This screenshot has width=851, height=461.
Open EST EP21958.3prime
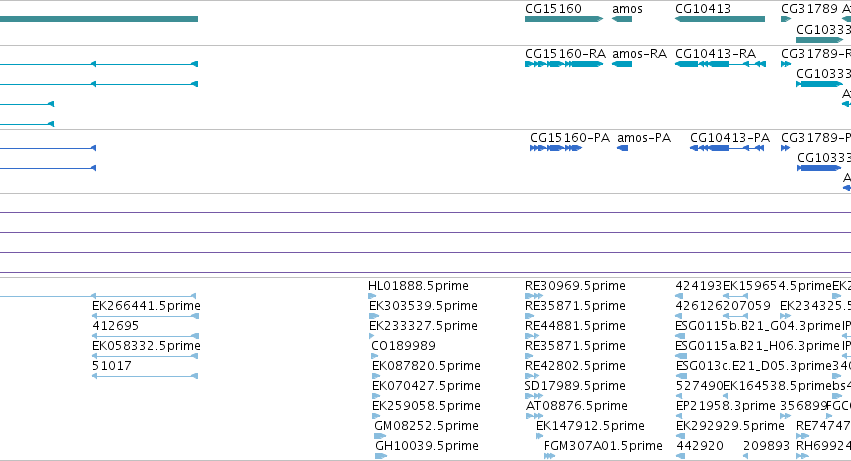point(726,406)
